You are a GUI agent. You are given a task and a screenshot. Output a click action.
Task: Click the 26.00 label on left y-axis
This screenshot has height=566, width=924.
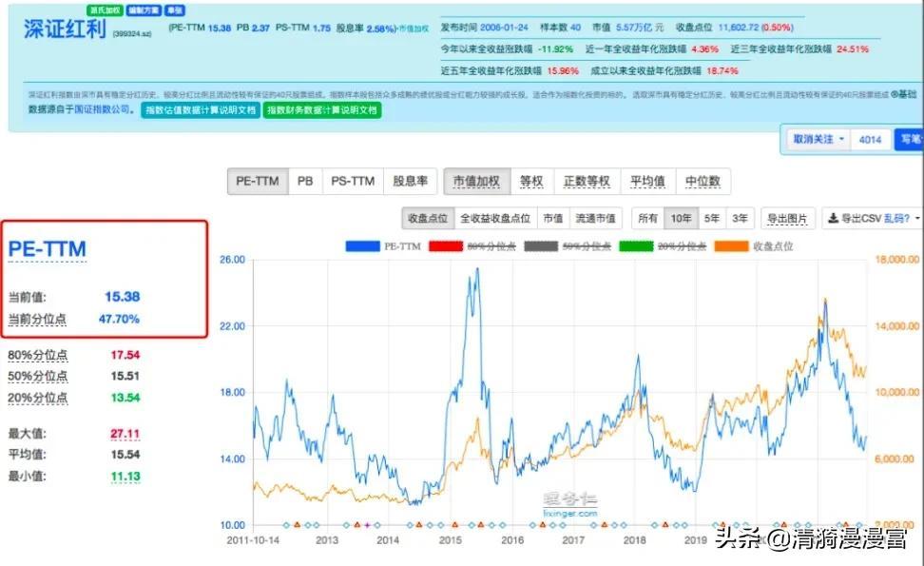(232, 260)
